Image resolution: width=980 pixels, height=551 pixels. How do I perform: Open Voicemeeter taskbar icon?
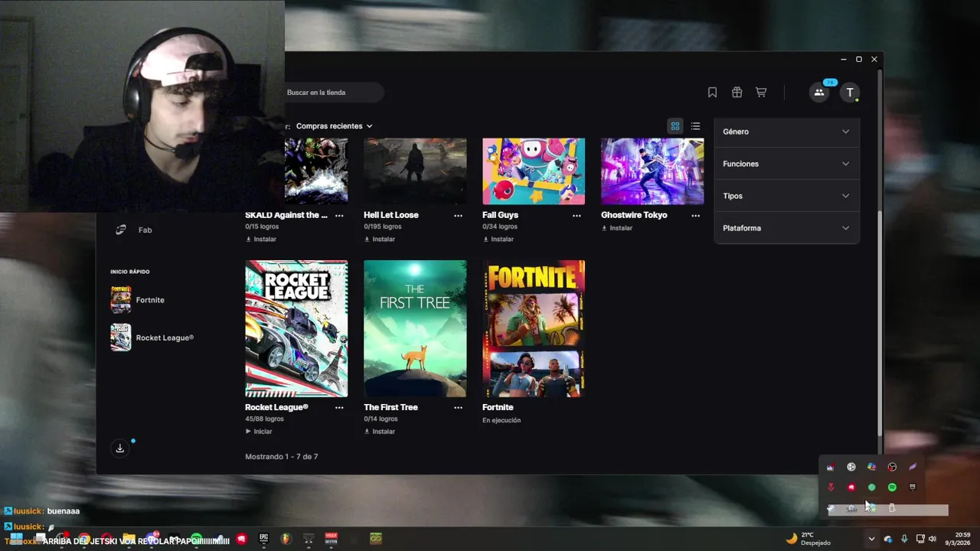(332, 539)
